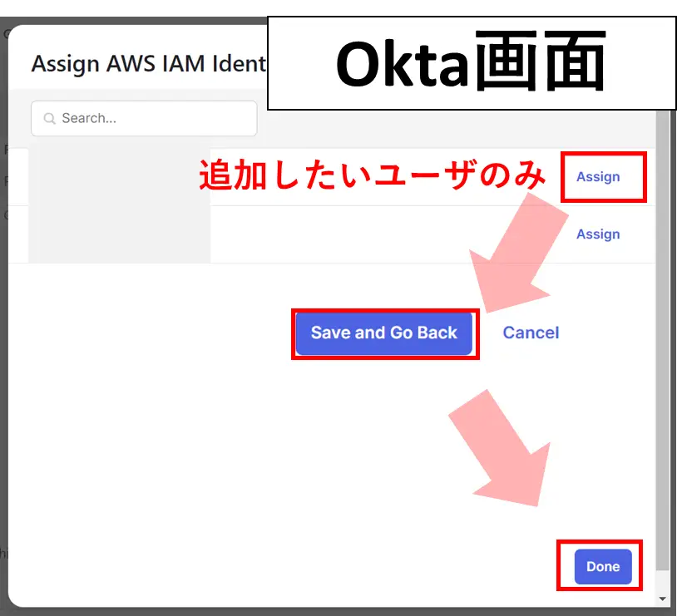Click the magnifier icon in Search box
This screenshot has width=677, height=616.
50,118
